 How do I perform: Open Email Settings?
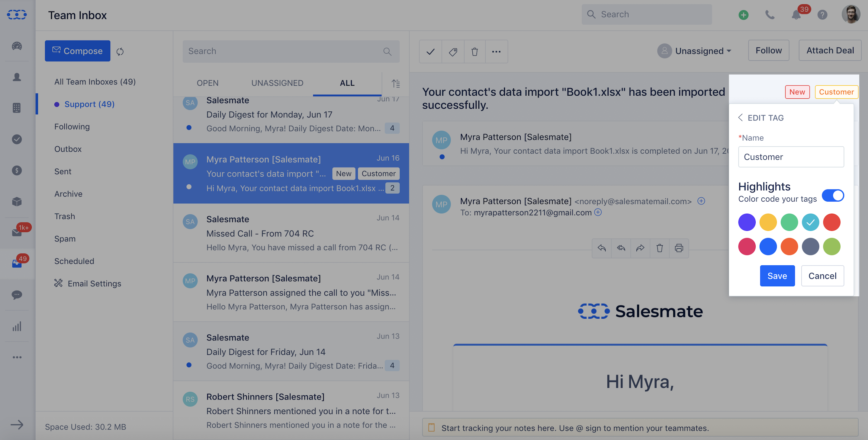click(x=88, y=283)
